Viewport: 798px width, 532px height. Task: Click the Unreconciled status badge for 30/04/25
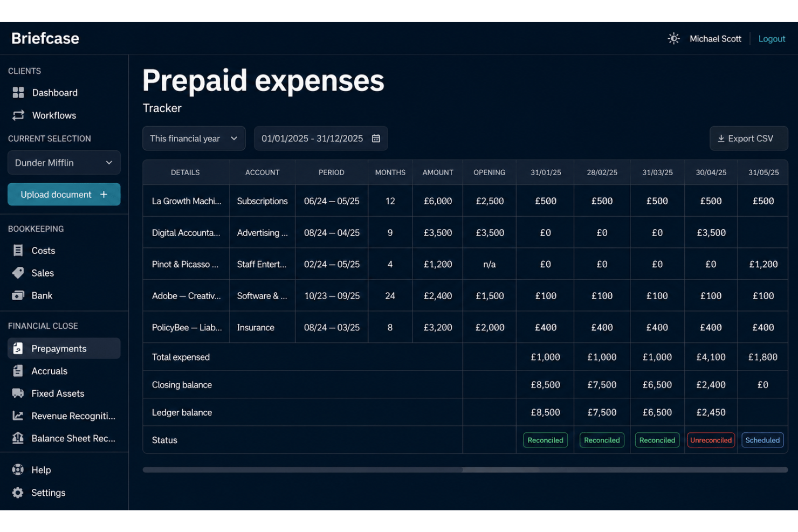[x=711, y=440]
